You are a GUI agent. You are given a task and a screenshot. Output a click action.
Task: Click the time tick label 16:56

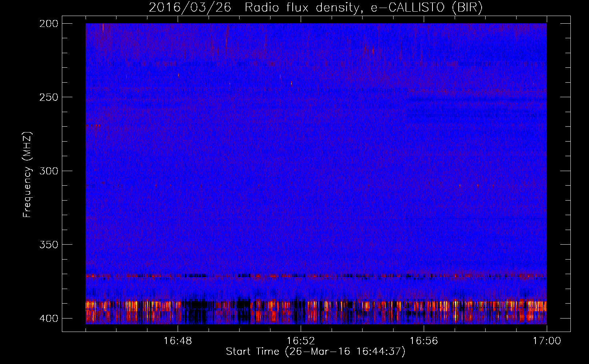(x=424, y=341)
